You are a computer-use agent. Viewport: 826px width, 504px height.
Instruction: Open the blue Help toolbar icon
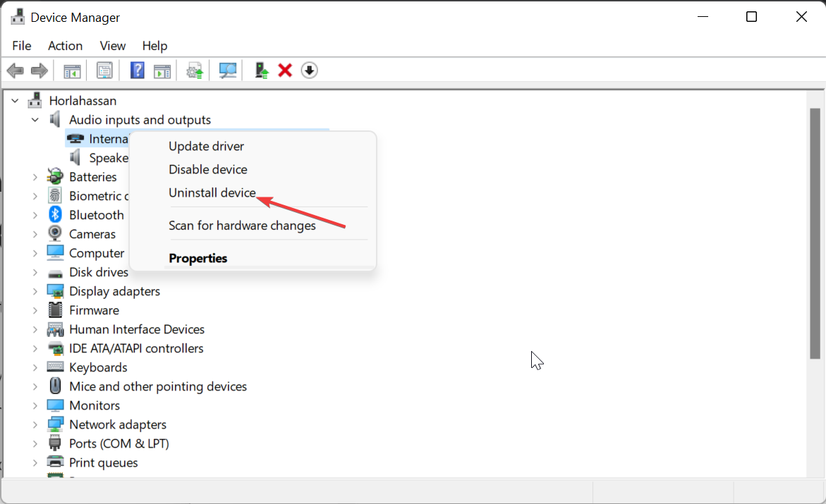pyautogui.click(x=138, y=70)
